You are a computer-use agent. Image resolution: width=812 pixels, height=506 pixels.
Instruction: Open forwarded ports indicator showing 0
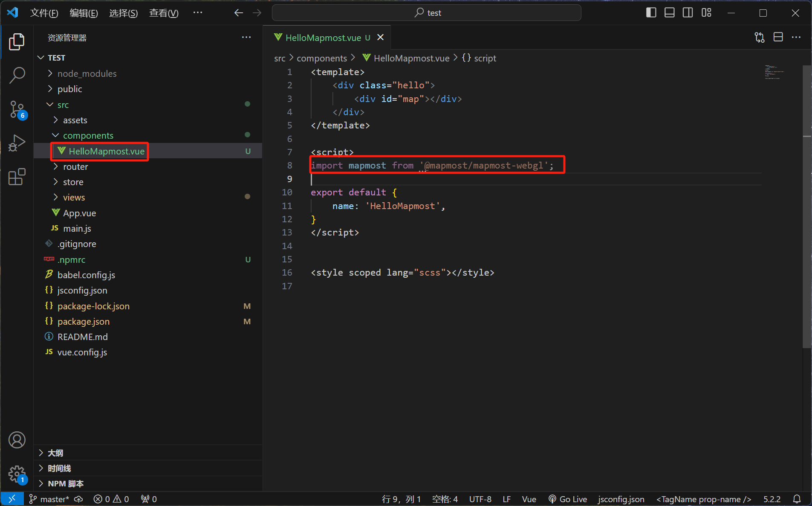tap(149, 499)
